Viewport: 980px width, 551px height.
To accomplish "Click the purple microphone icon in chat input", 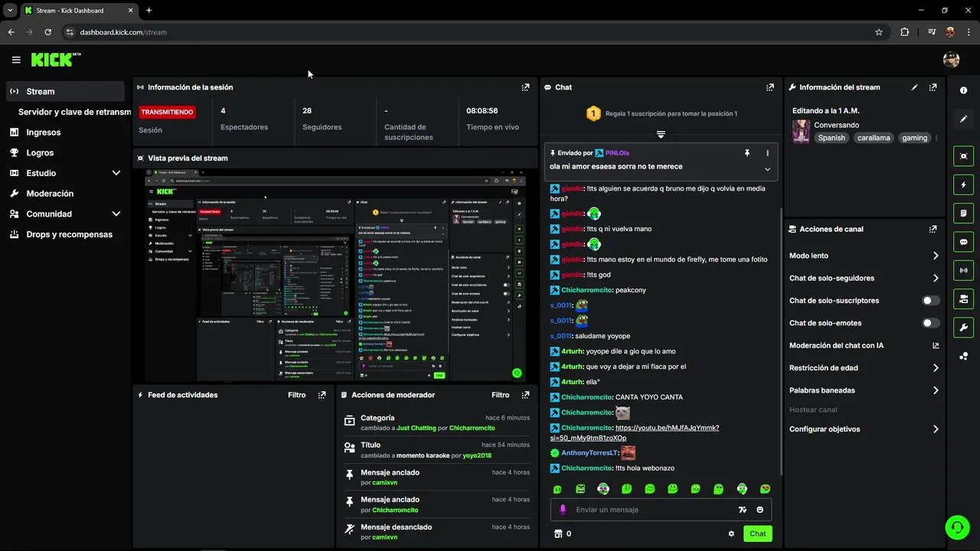I will [x=563, y=510].
